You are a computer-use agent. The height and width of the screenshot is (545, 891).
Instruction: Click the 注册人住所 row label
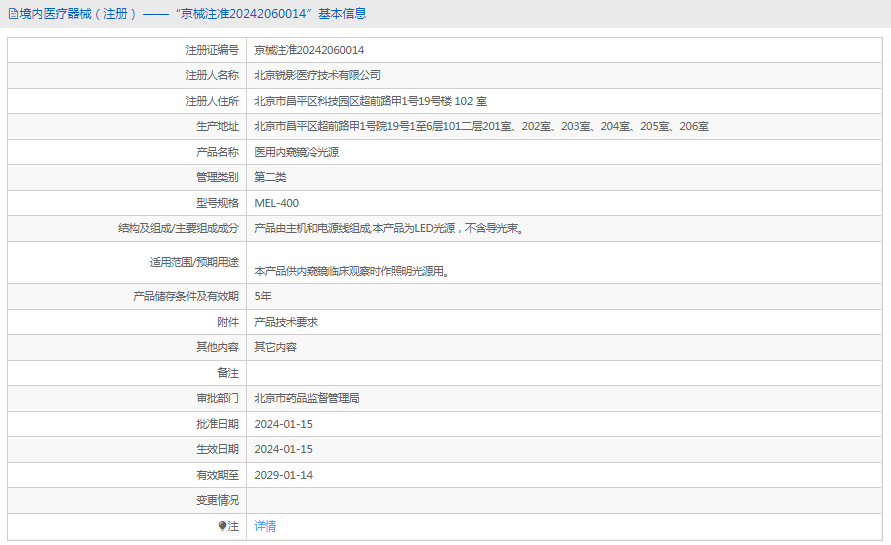point(212,101)
